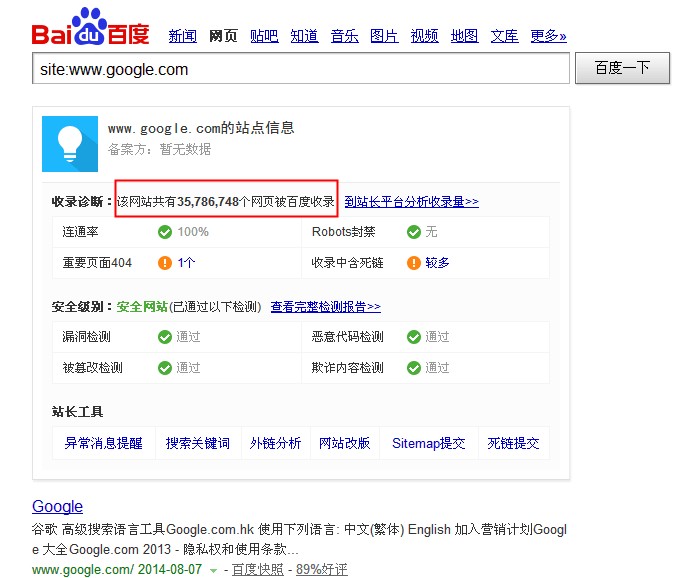
Task: Open the 更多 menu in navigation
Action: [x=548, y=36]
